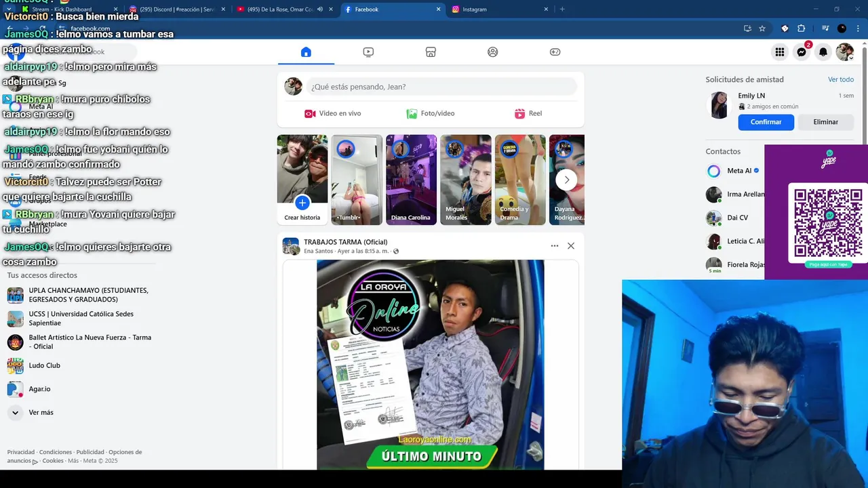Open Ballet Artístico La Nueva Fuerza shortcut
The height and width of the screenshot is (488, 868).
[x=80, y=342]
